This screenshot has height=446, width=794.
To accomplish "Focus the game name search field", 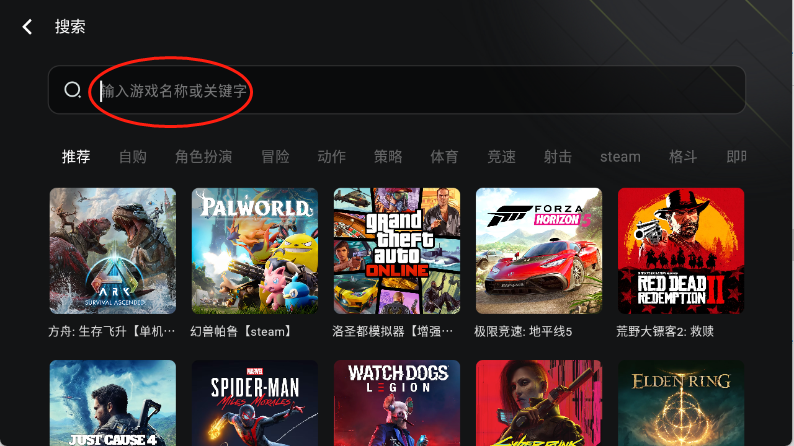I will click(396, 90).
